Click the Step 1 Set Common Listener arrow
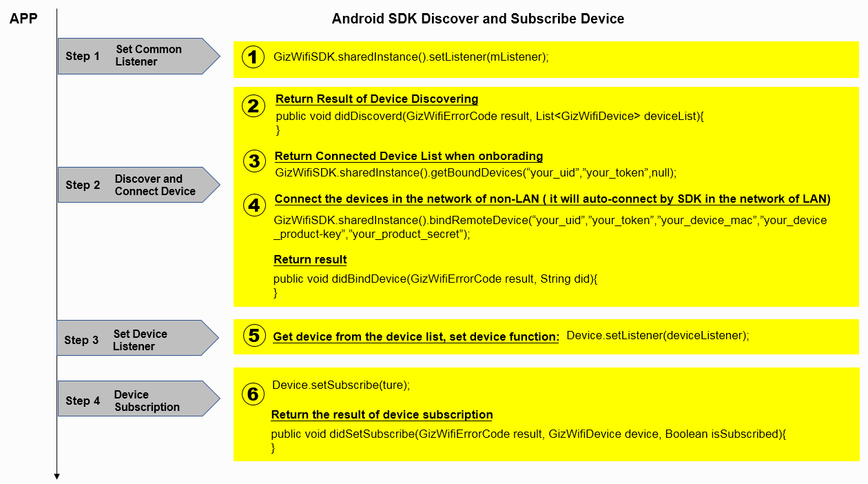 [134, 56]
